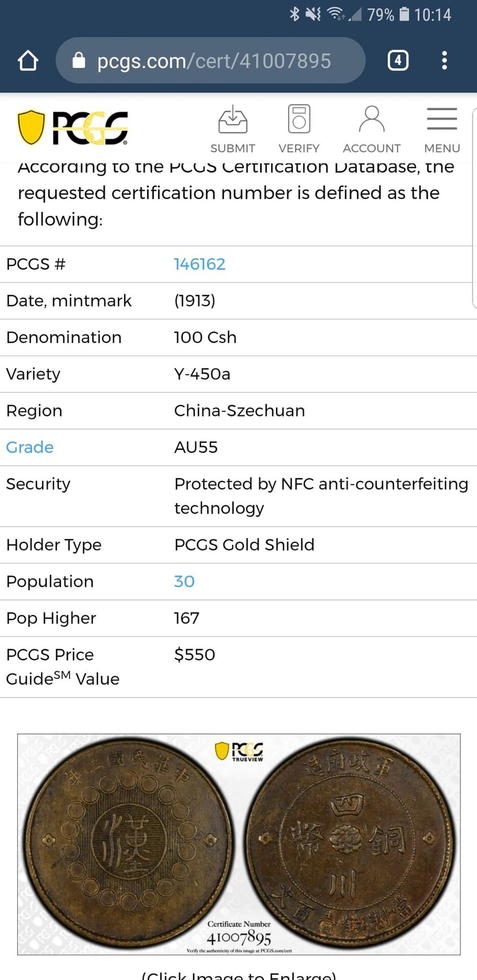Open the Grade link
The width and height of the screenshot is (477, 980).
(x=30, y=448)
